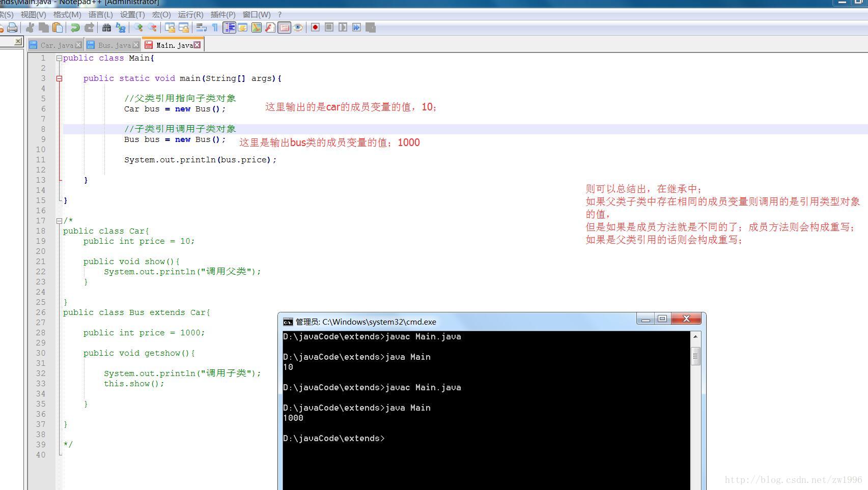Click the Zoom In magnifier
Image resolution: width=868 pixels, height=490 pixels.
138,27
